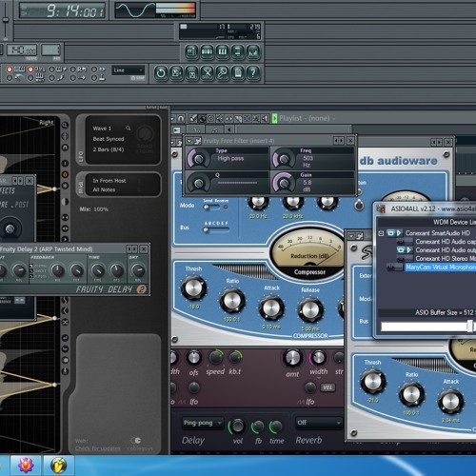
Task: Click the magnifier icon beside the Right graph
Action: point(65,125)
